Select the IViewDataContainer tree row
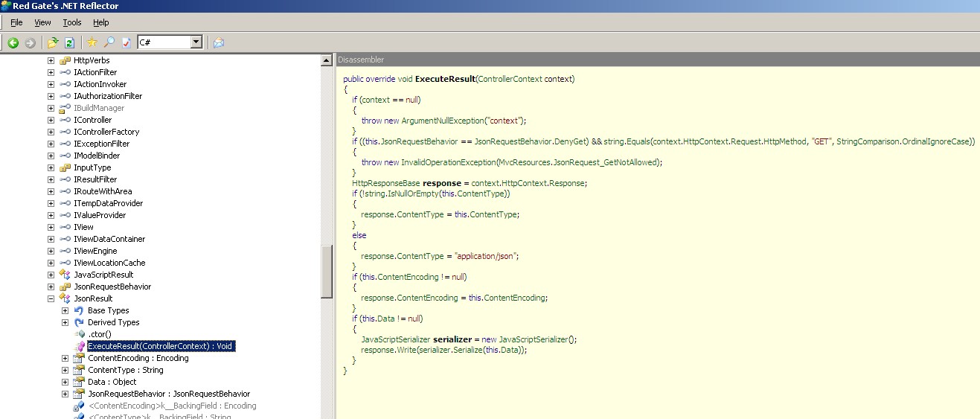The height and width of the screenshot is (419, 980). (109, 239)
